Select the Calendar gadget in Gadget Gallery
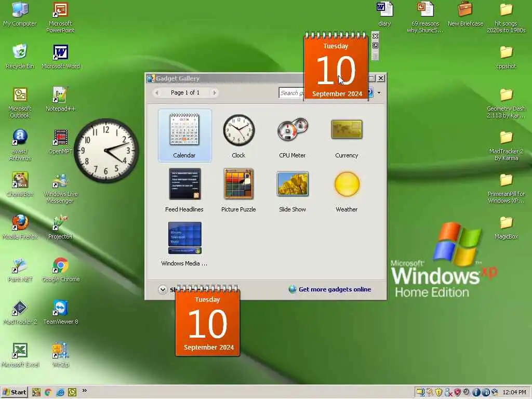This screenshot has width=532, height=399. click(184, 136)
